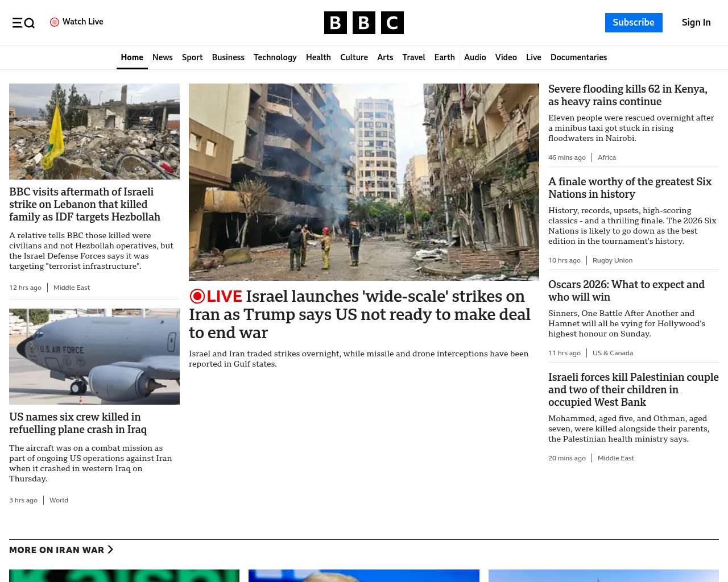
Task: Click the '3 hrs ago' timestamp
Action: tap(23, 500)
